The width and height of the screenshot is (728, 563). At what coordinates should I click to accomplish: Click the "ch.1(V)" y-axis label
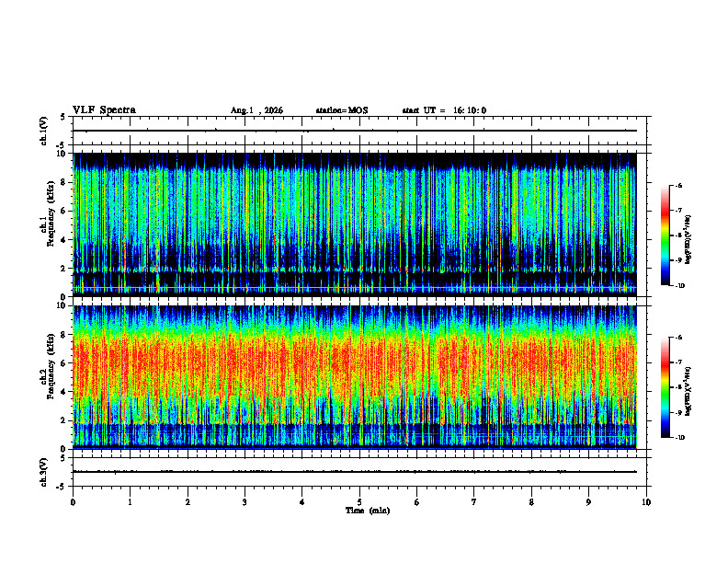44,131
